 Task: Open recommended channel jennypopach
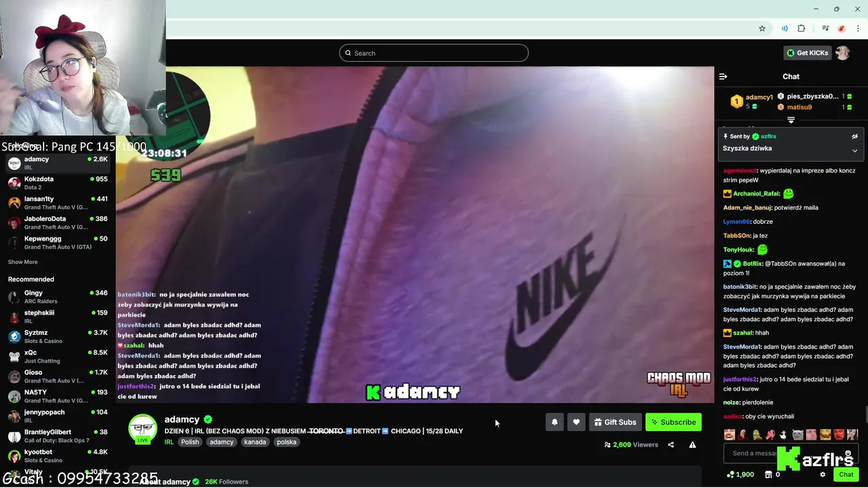[x=58, y=416]
